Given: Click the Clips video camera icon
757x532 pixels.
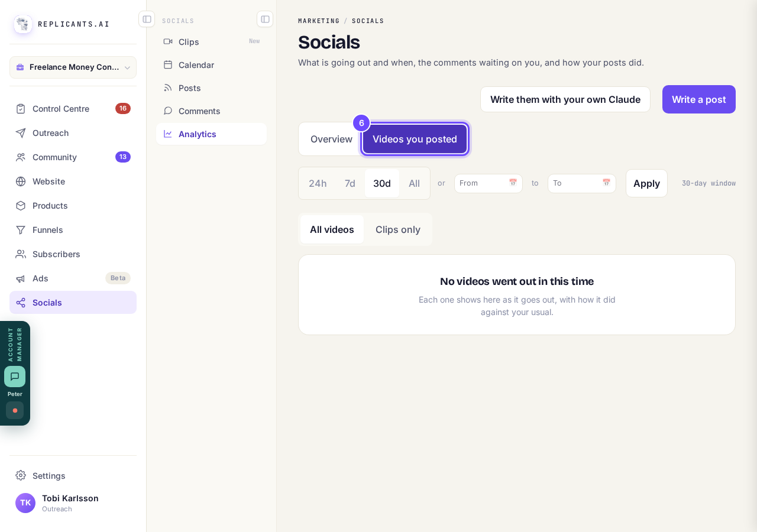Looking at the screenshot, I should coord(168,41).
